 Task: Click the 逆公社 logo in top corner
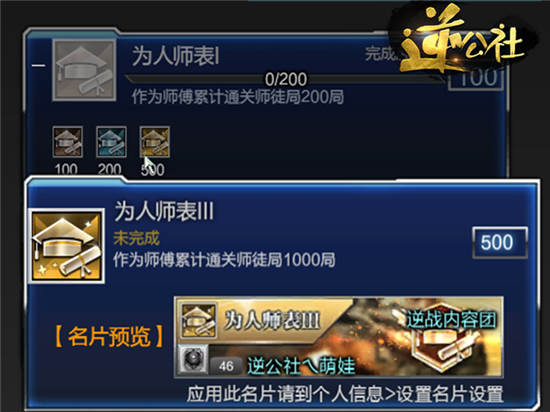coord(461,37)
